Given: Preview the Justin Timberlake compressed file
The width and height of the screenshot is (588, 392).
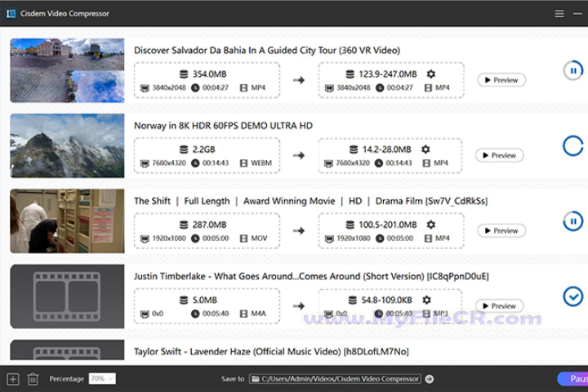Looking at the screenshot, I should (x=500, y=305).
